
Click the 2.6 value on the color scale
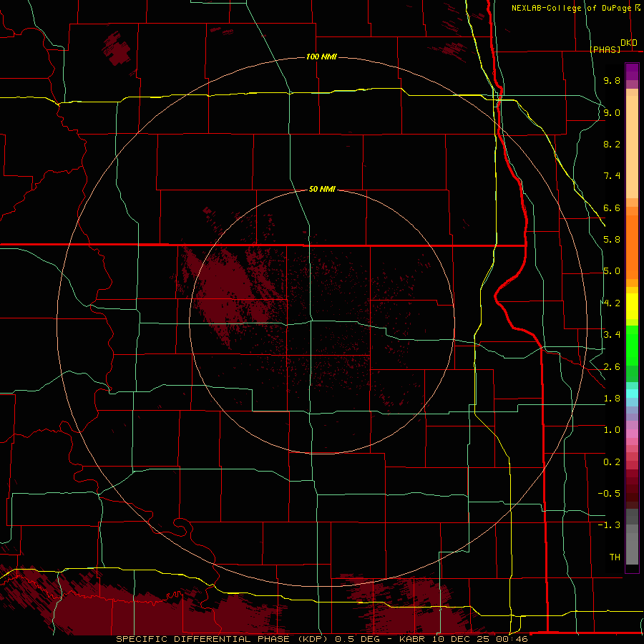[x=612, y=367]
